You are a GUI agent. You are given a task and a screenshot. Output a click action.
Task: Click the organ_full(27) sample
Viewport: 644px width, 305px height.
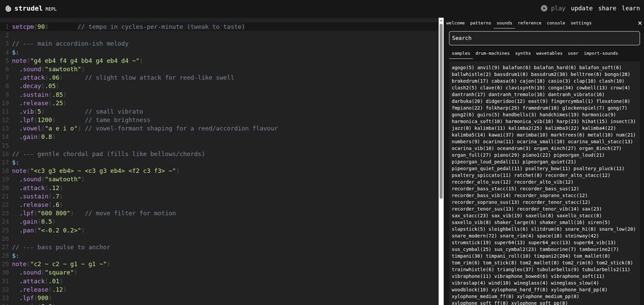(x=471, y=155)
